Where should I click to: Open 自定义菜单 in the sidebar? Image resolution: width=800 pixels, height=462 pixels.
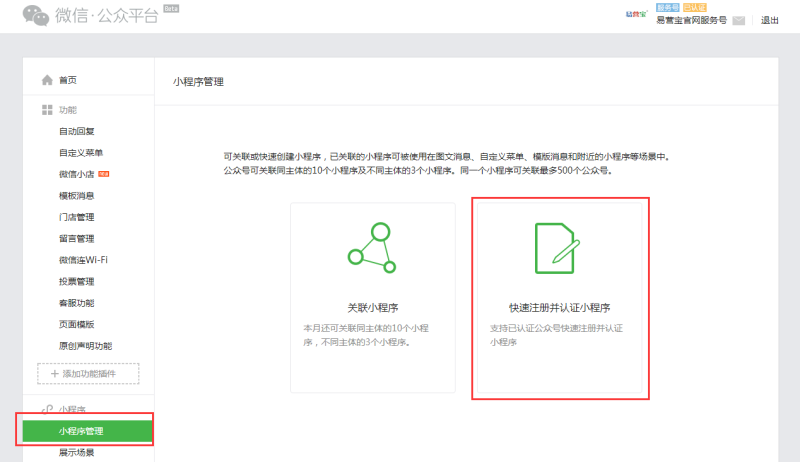click(x=81, y=153)
